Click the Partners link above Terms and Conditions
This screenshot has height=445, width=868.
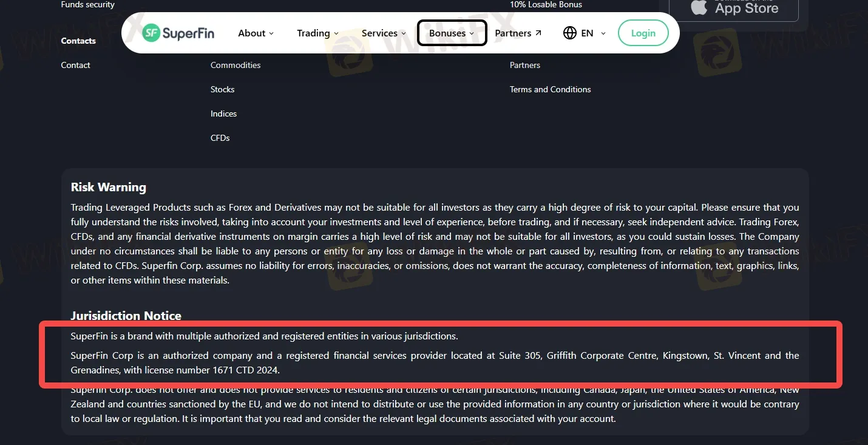pos(525,65)
